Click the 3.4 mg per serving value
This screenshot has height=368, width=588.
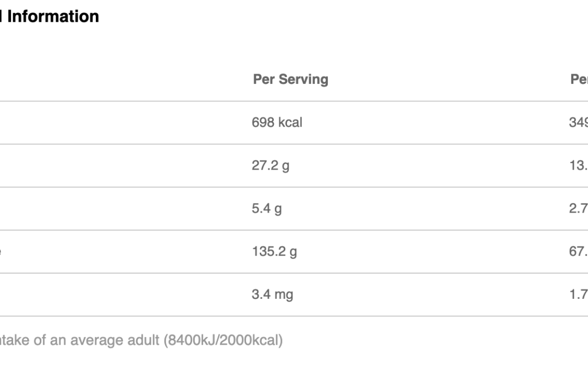click(x=272, y=295)
